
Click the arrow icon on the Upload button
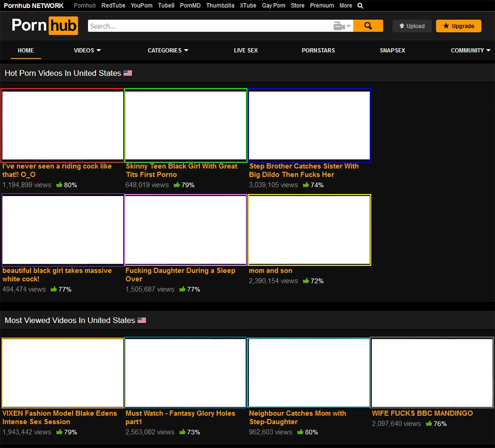[402, 26]
